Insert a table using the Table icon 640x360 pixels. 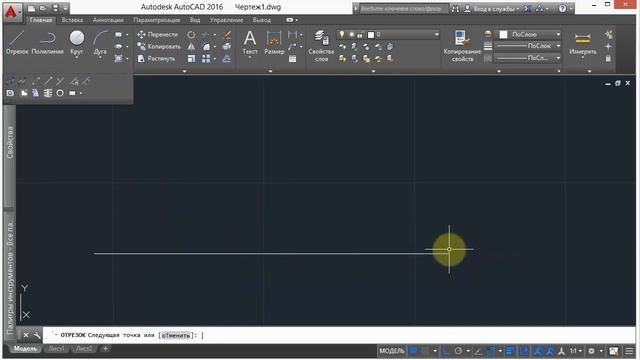coord(292,59)
